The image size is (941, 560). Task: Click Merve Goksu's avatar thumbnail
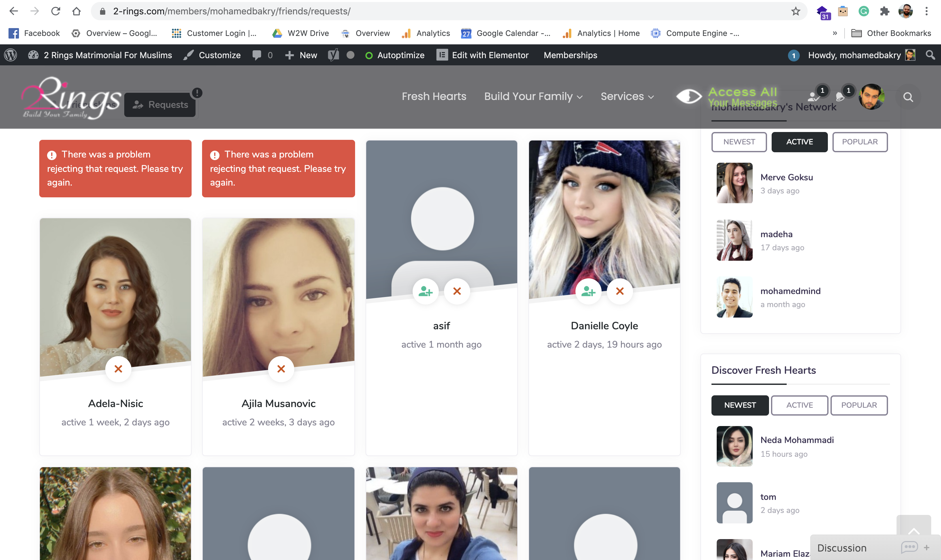pos(734,183)
